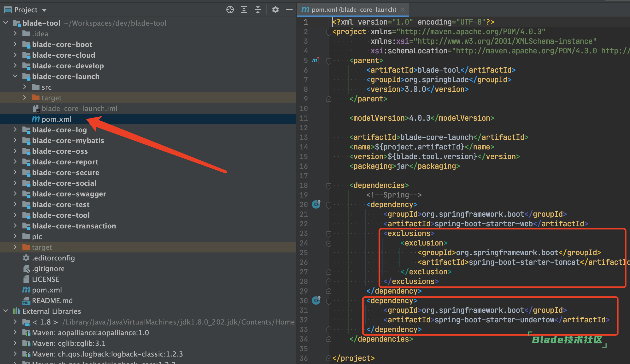
Task: Select the blade-core-oss module
Action: (60, 151)
